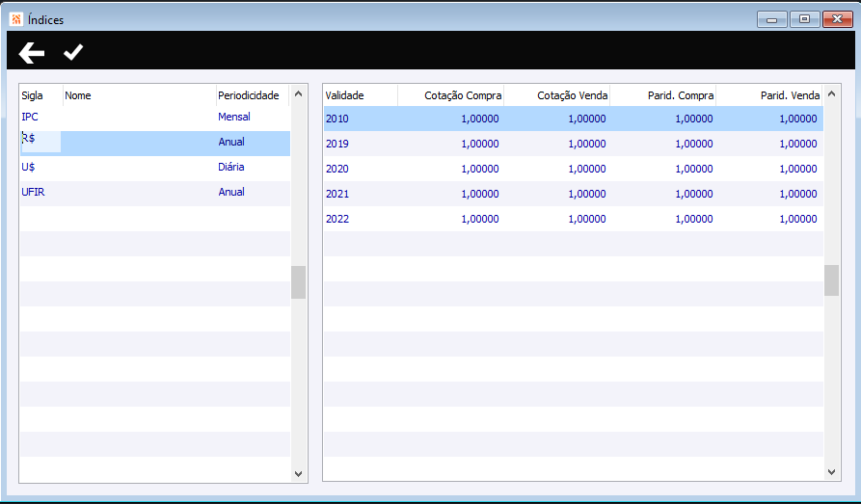Confirm with the checkmark icon

[x=73, y=52]
